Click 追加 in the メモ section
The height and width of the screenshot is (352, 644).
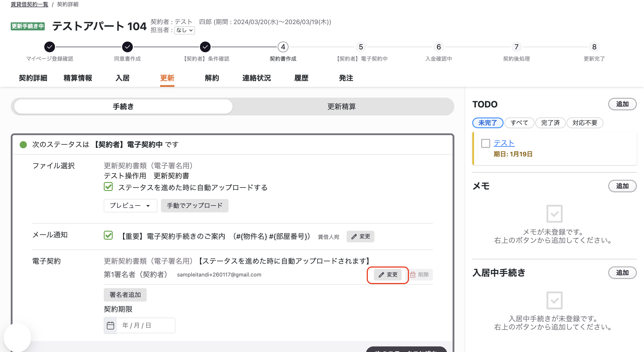point(622,186)
